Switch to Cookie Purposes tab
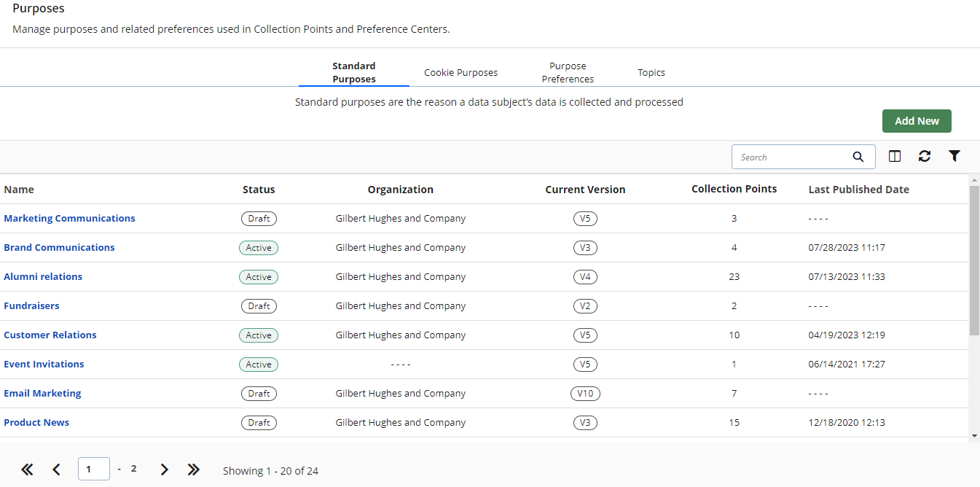The height and width of the screenshot is (487, 980). tap(460, 73)
